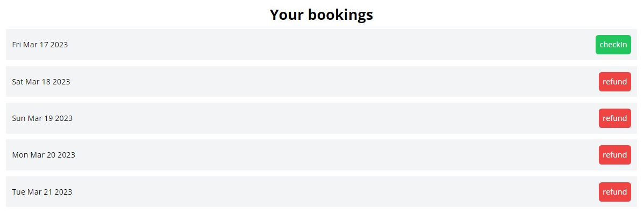Click the Mon Mar 20 2023 date text
This screenshot has height=214, width=644.
click(44, 155)
